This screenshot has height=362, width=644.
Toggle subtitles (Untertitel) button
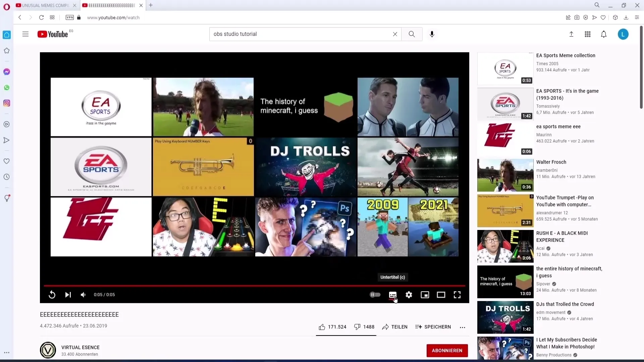point(392,295)
